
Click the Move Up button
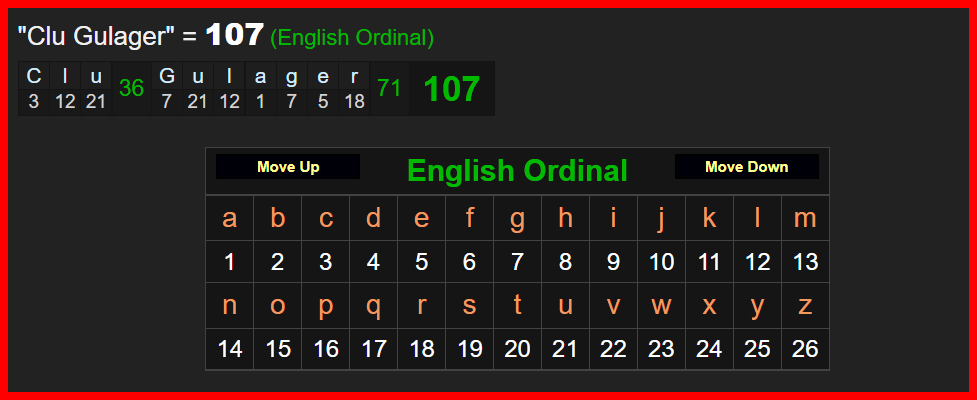pyautogui.click(x=288, y=167)
